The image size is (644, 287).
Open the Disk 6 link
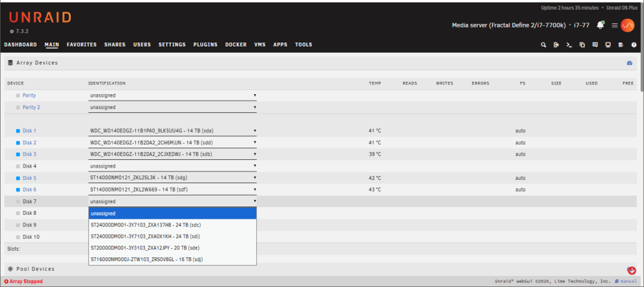[29, 190]
